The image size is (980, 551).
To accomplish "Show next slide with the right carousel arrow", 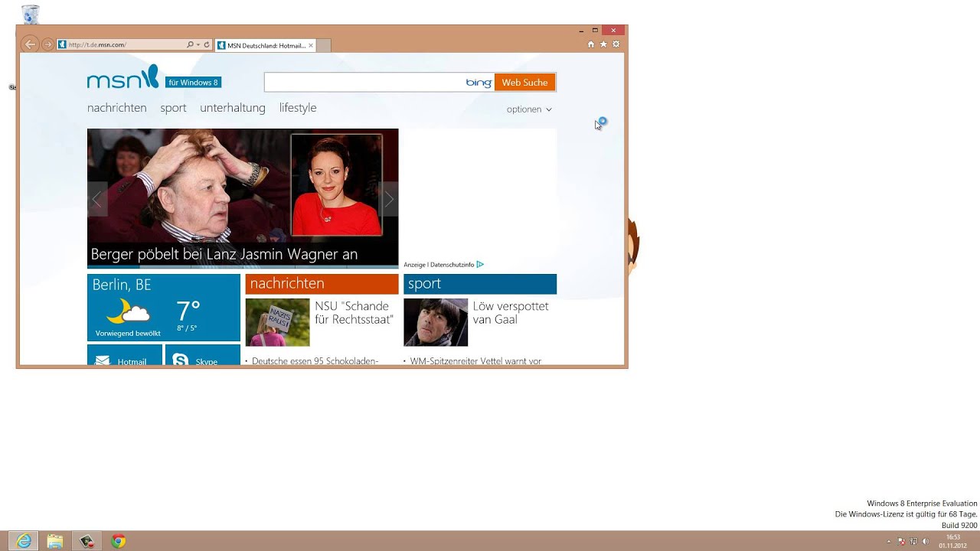I will point(389,199).
